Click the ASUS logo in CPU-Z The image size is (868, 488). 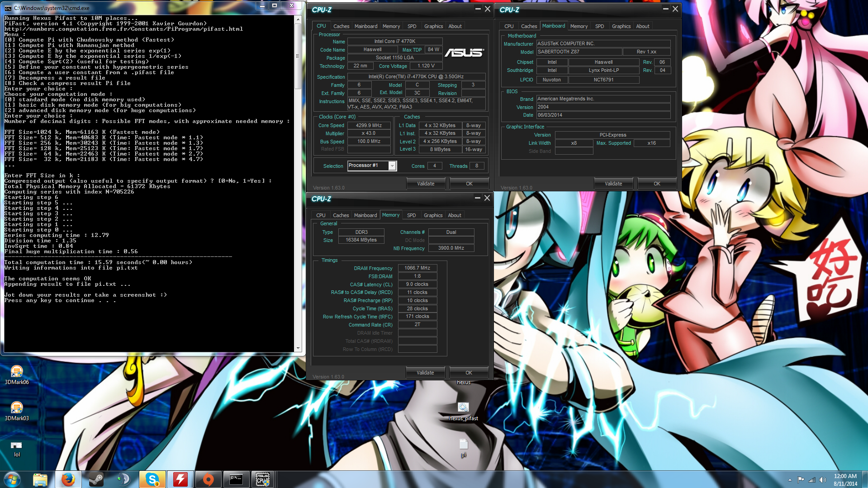(x=465, y=53)
